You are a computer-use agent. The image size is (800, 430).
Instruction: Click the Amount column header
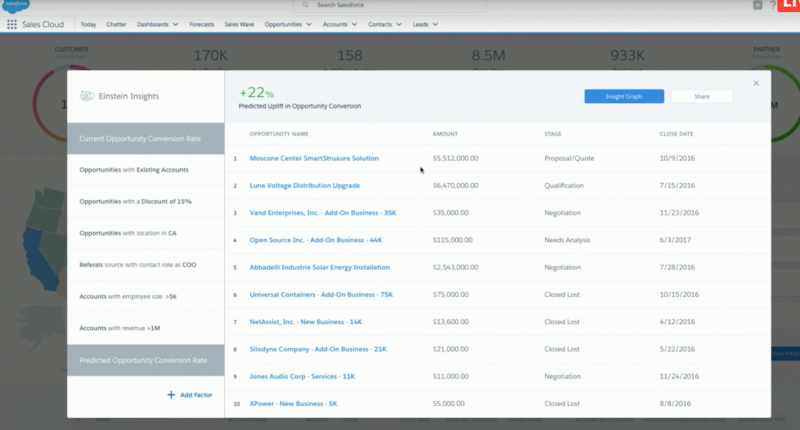pyautogui.click(x=445, y=134)
